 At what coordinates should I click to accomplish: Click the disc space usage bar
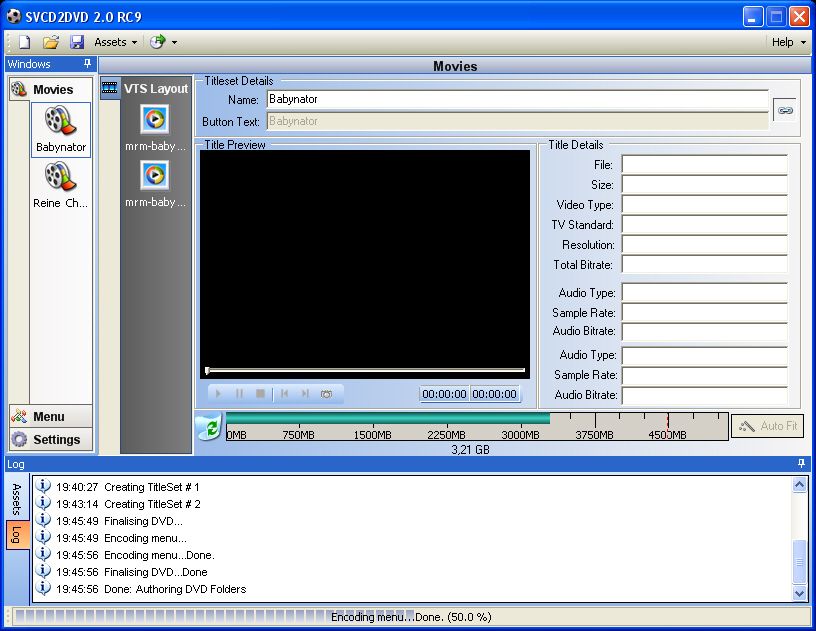point(477,427)
